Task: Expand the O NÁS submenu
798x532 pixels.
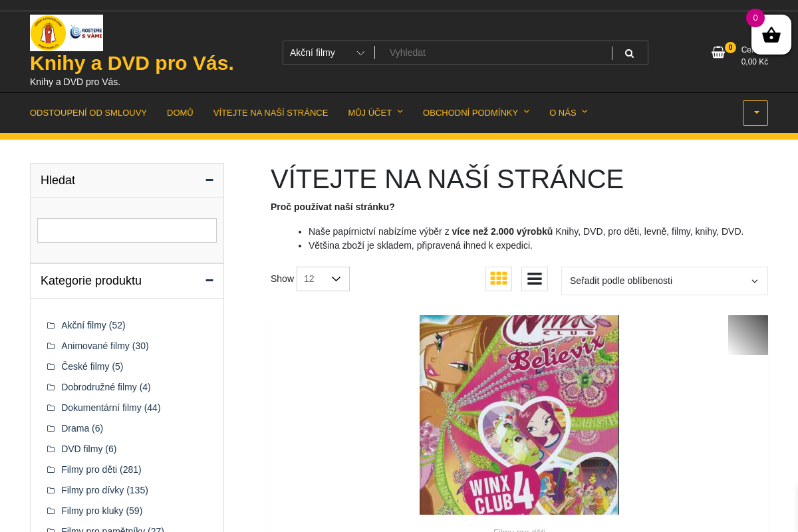Action: [585, 112]
